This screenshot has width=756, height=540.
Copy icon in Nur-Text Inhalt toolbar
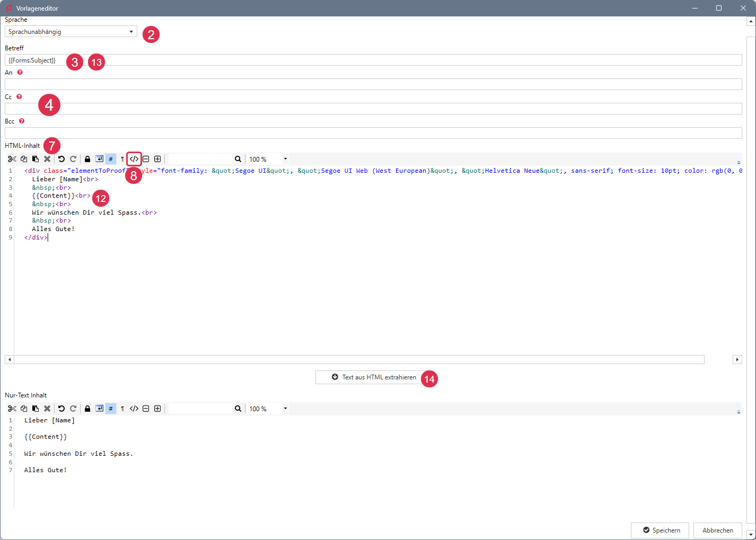click(24, 409)
